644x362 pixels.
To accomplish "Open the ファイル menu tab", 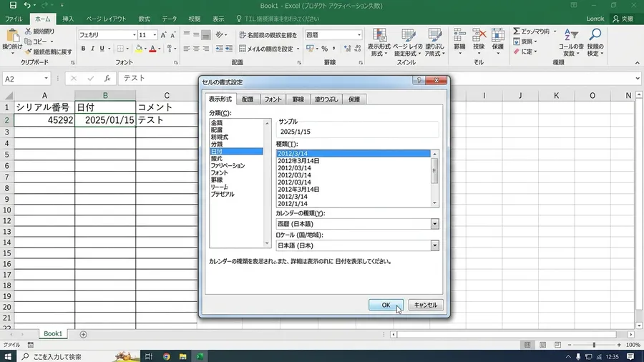I will pyautogui.click(x=14, y=19).
